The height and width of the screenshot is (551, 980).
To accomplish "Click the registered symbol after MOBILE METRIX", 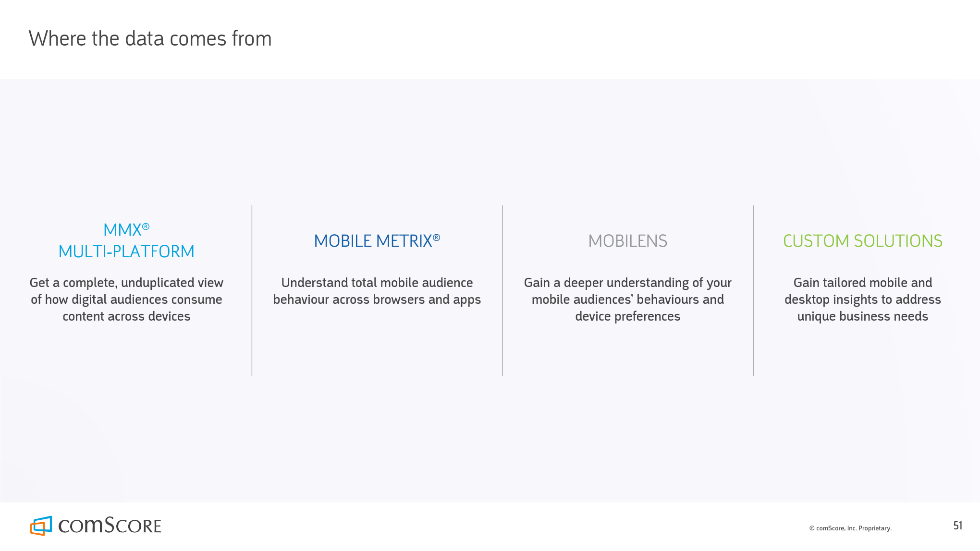I will [436, 238].
